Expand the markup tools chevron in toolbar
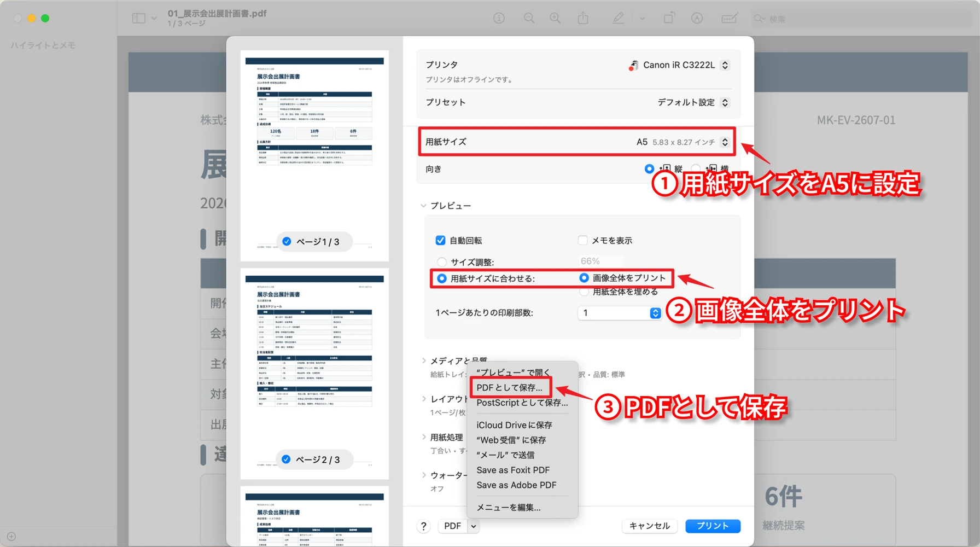Image resolution: width=980 pixels, height=547 pixels. click(642, 19)
